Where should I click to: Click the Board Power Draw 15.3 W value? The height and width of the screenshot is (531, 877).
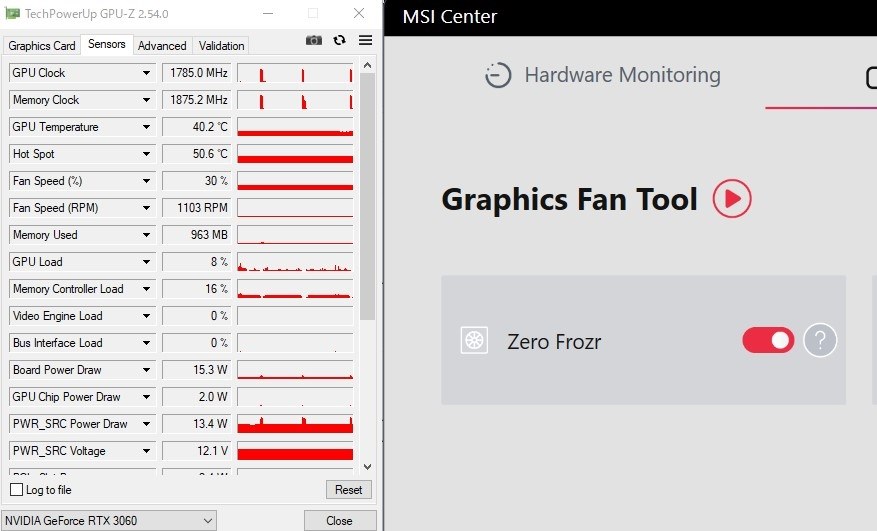196,370
